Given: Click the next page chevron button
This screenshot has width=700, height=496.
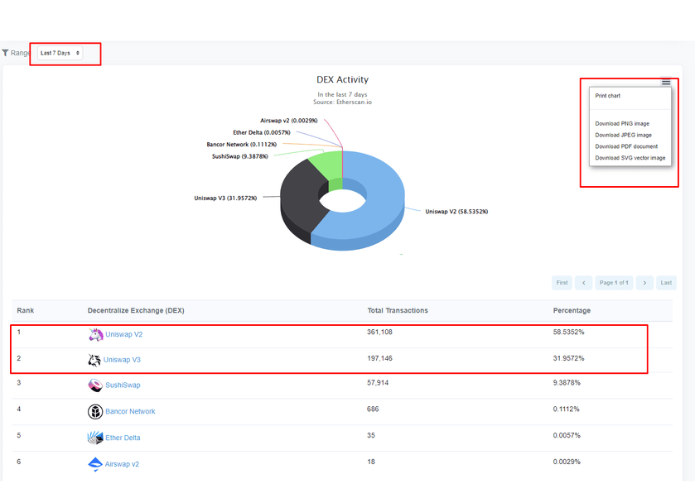Looking at the screenshot, I should coord(644,283).
